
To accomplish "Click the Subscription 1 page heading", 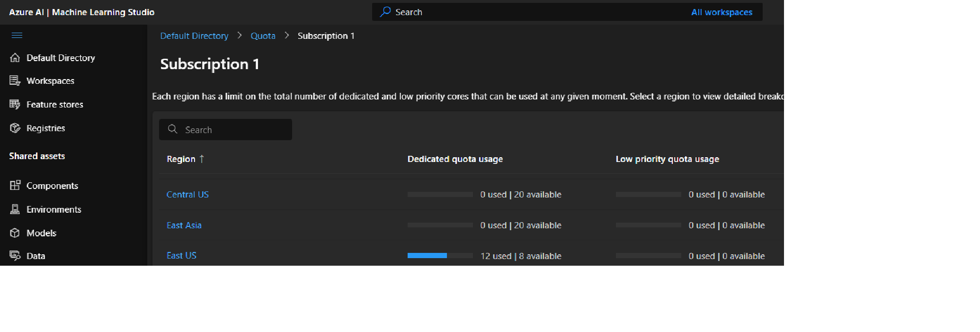I will click(210, 64).
